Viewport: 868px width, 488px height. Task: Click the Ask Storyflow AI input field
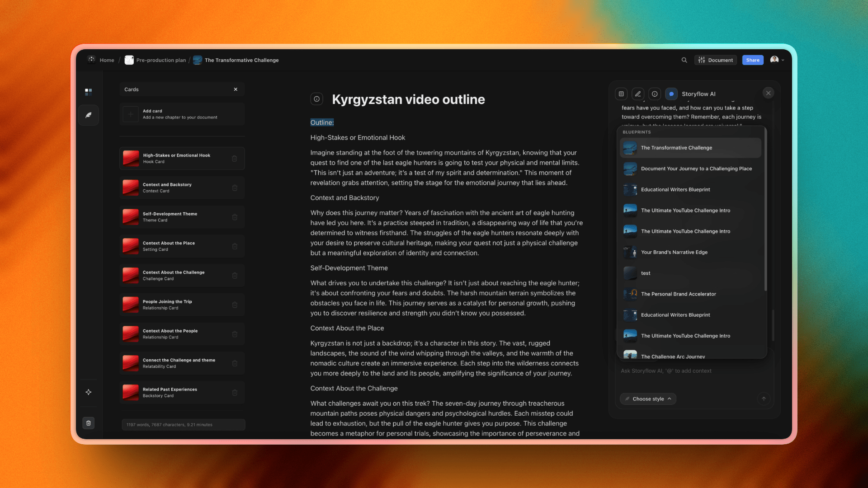pos(687,371)
